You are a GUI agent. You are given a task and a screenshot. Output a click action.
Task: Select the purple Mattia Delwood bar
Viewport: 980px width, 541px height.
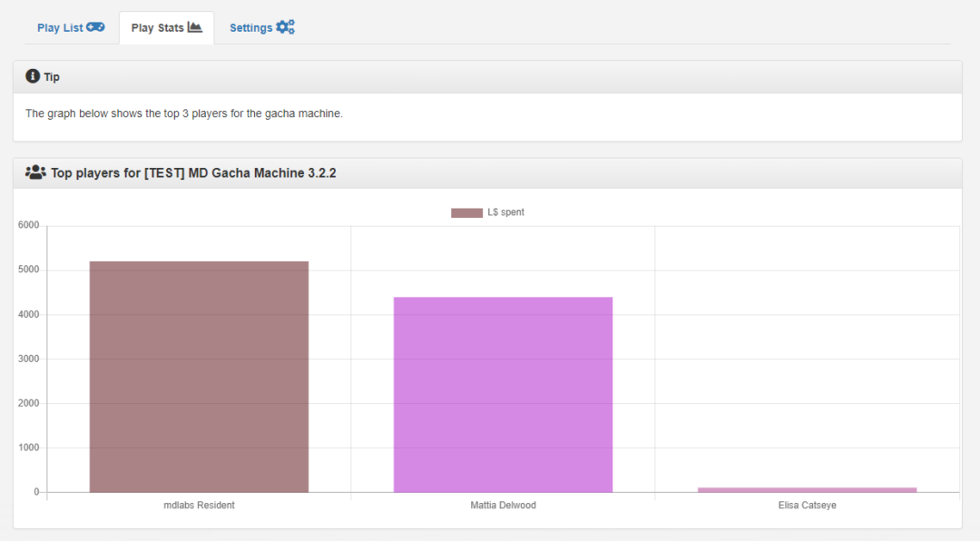(x=503, y=395)
